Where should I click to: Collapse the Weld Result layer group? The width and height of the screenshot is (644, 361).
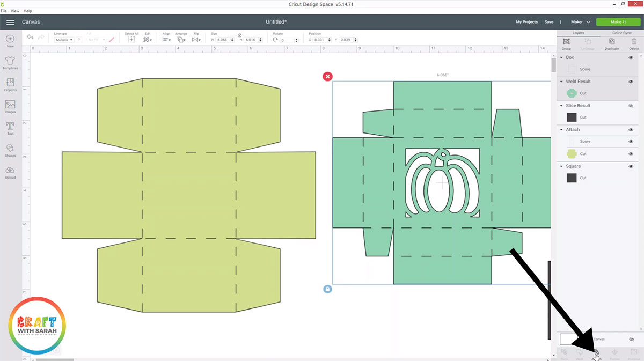click(x=561, y=81)
